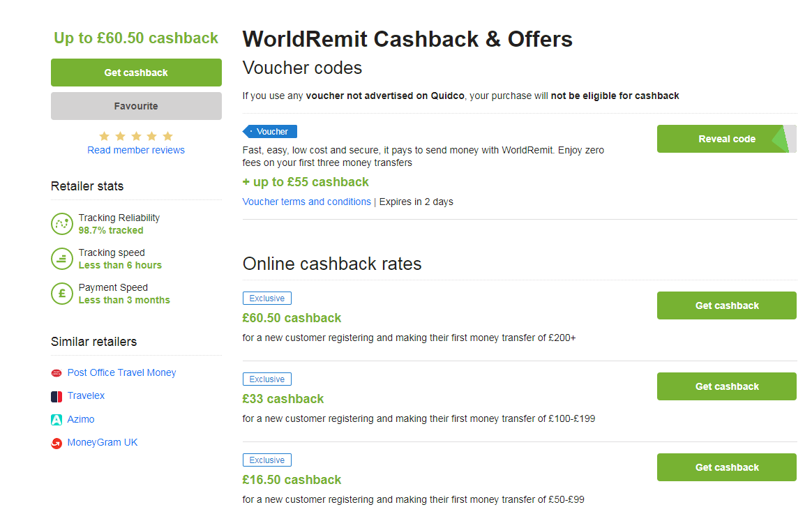Click the "98.7% tracked" value
Viewport: 812px width, 514px height.
(111, 230)
